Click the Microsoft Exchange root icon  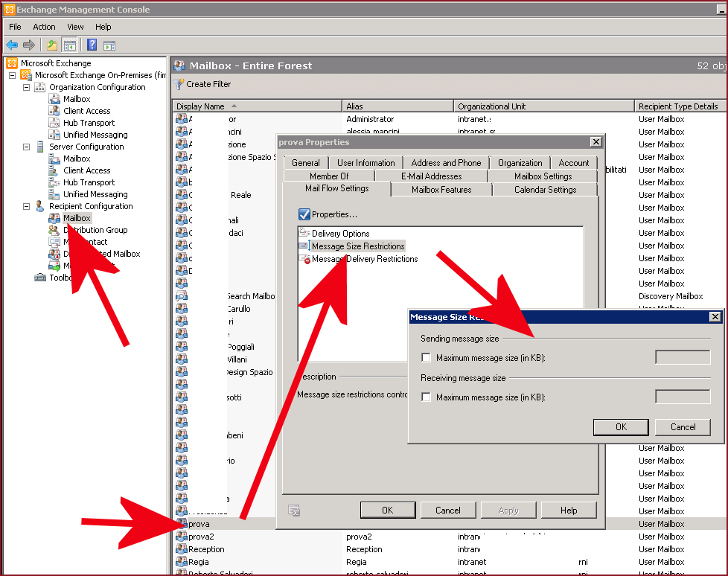pyautogui.click(x=12, y=63)
